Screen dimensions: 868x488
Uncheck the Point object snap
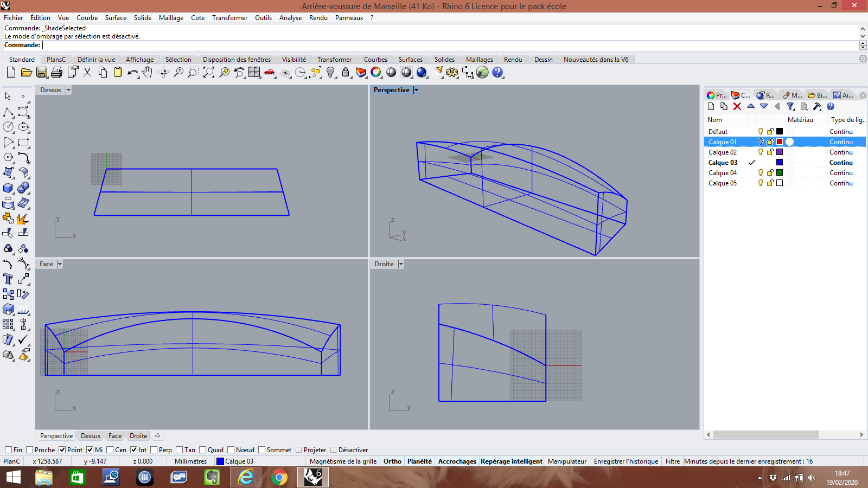click(x=62, y=450)
